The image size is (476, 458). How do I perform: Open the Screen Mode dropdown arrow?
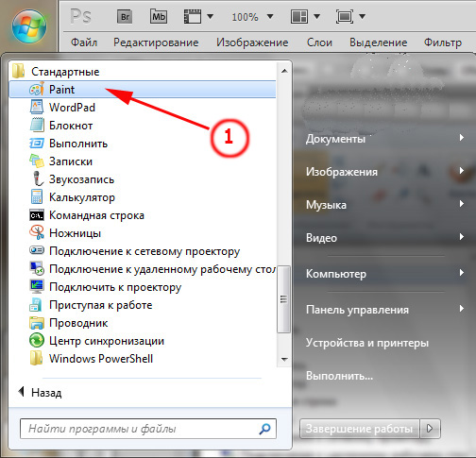pyautogui.click(x=362, y=16)
